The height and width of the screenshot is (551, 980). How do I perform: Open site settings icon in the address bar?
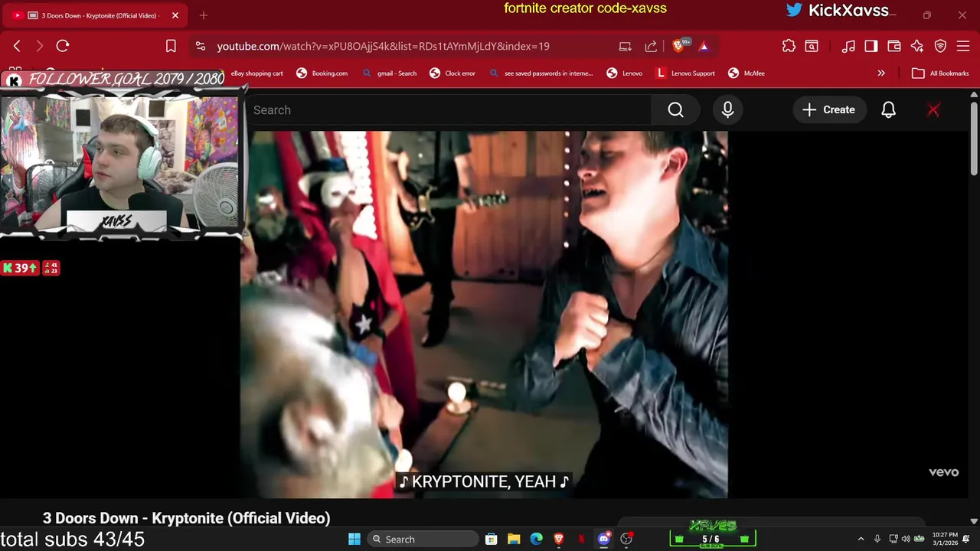200,46
